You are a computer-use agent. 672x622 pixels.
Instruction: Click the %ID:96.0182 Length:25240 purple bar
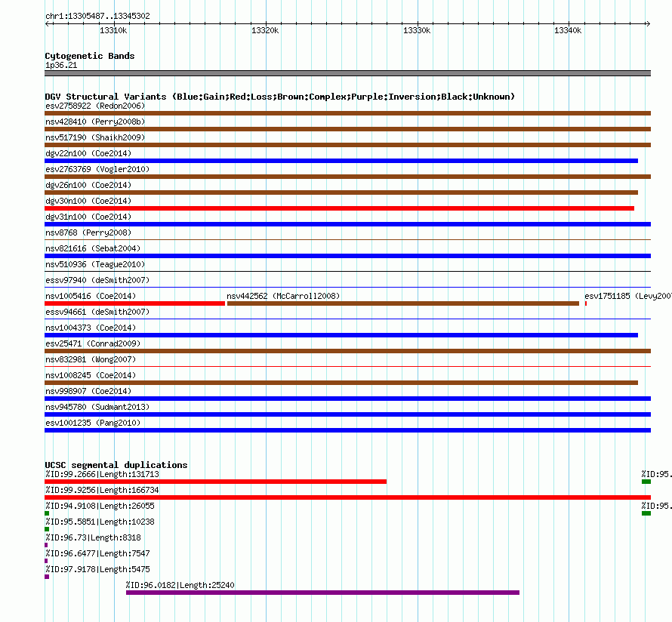pos(322,593)
